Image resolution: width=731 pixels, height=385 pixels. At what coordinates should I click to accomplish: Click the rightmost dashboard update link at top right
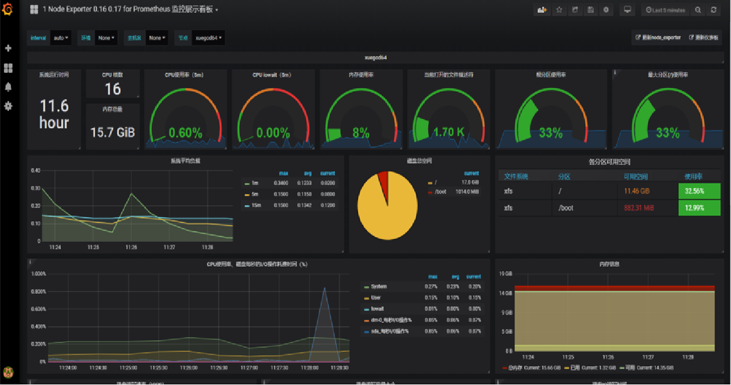point(704,37)
